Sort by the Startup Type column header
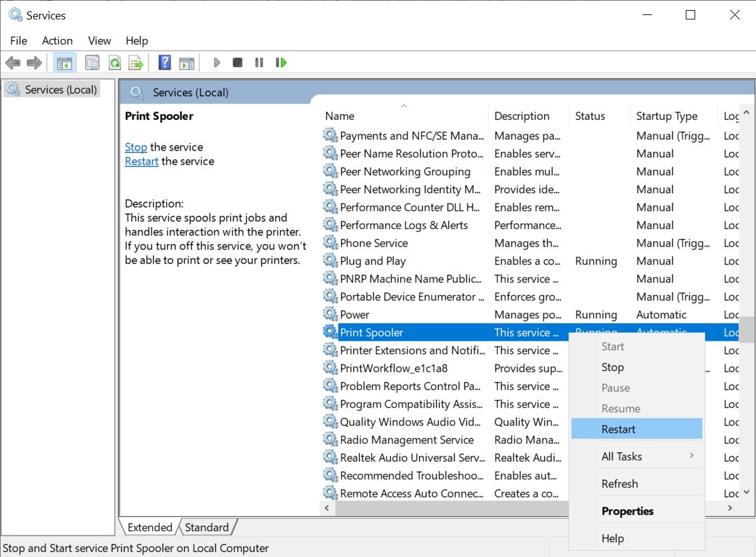This screenshot has height=557, width=756. pyautogui.click(x=666, y=116)
